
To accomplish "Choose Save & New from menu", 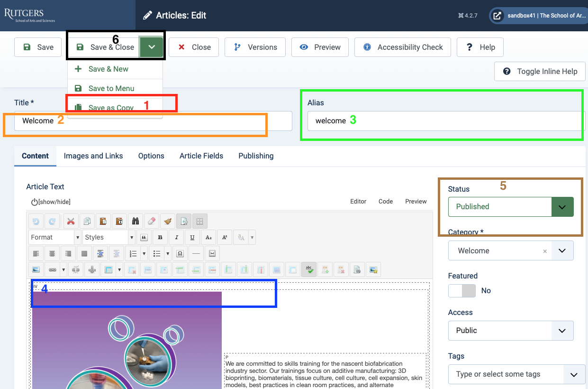I will pyautogui.click(x=115, y=69).
